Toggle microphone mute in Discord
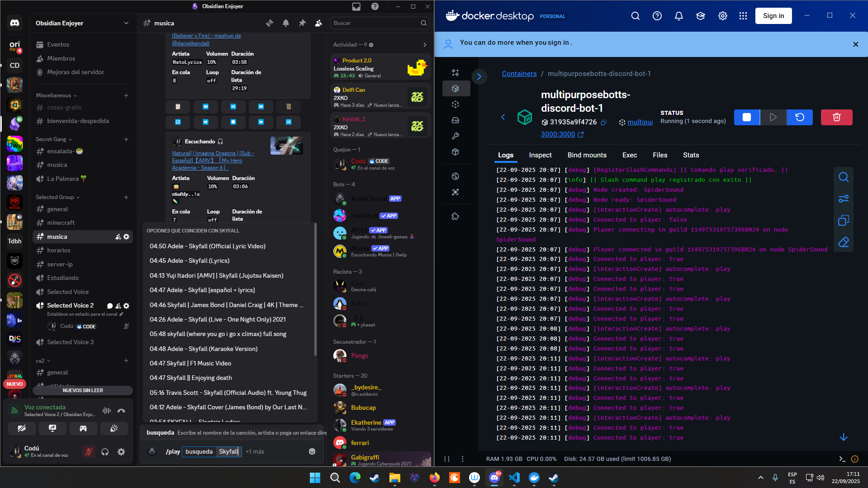 tap(89, 452)
